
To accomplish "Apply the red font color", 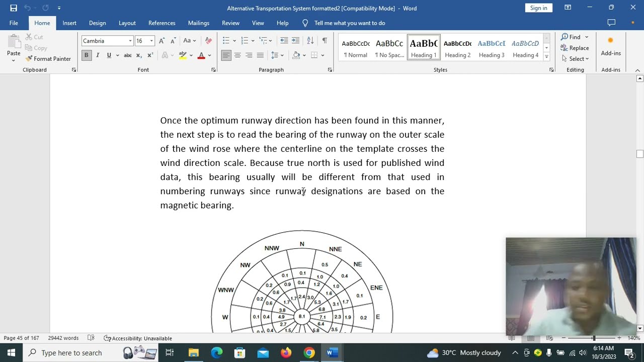I will (x=201, y=55).
